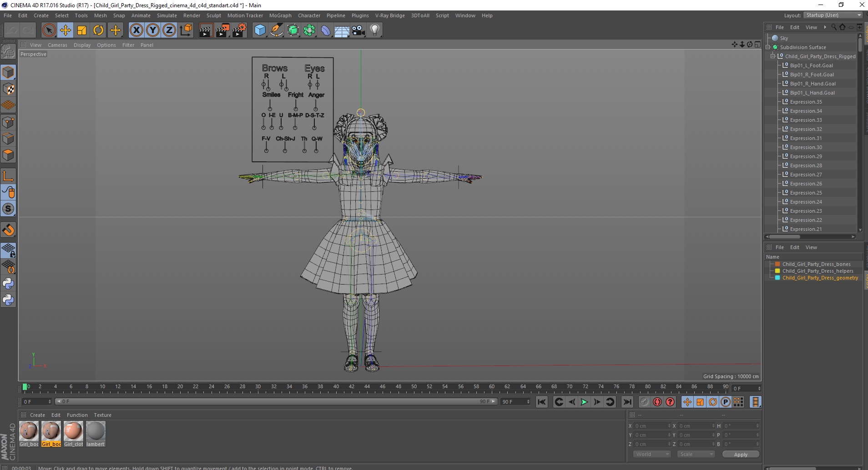This screenshot has width=868, height=470.
Task: Select the Live Selection tool
Action: [x=49, y=30]
